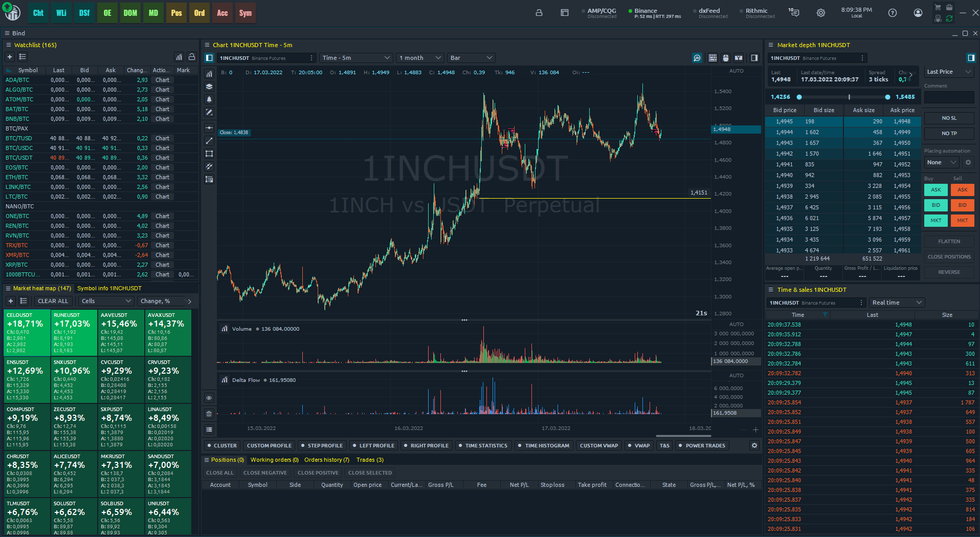Select the rectangle drawing tool
980x537 pixels.
[209, 154]
